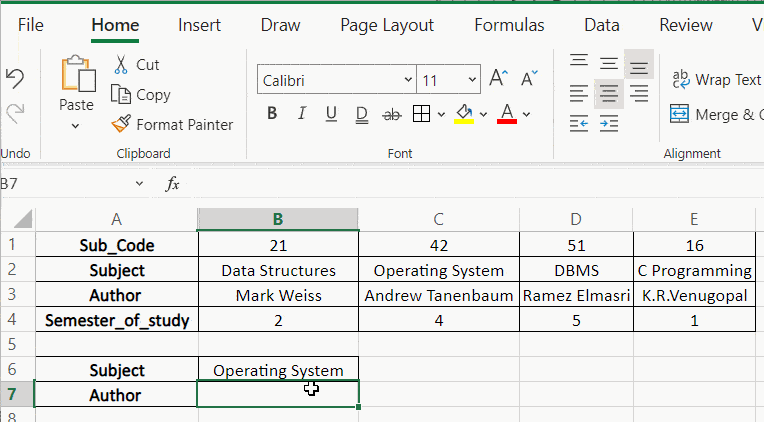Select column D header
The image size is (764, 422).
576,219
